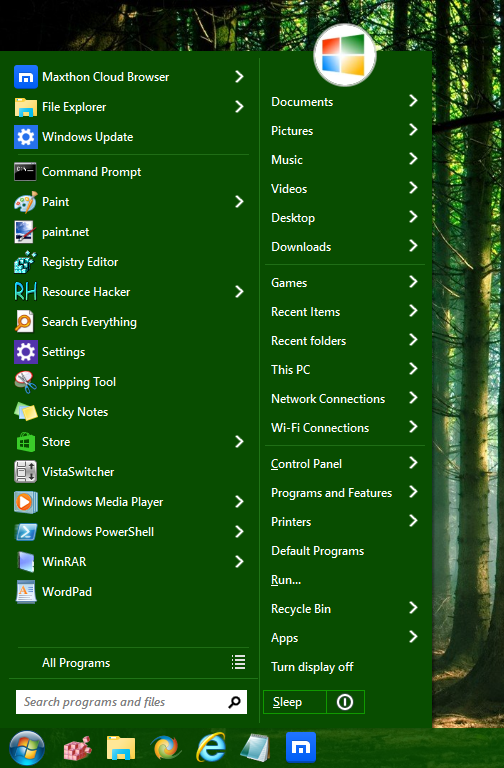Click the Sleep button

295,702
